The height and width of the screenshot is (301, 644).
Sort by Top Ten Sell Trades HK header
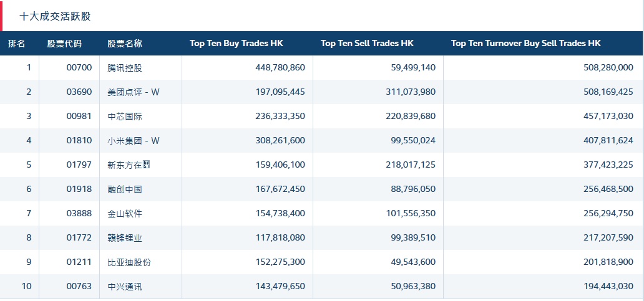point(367,44)
